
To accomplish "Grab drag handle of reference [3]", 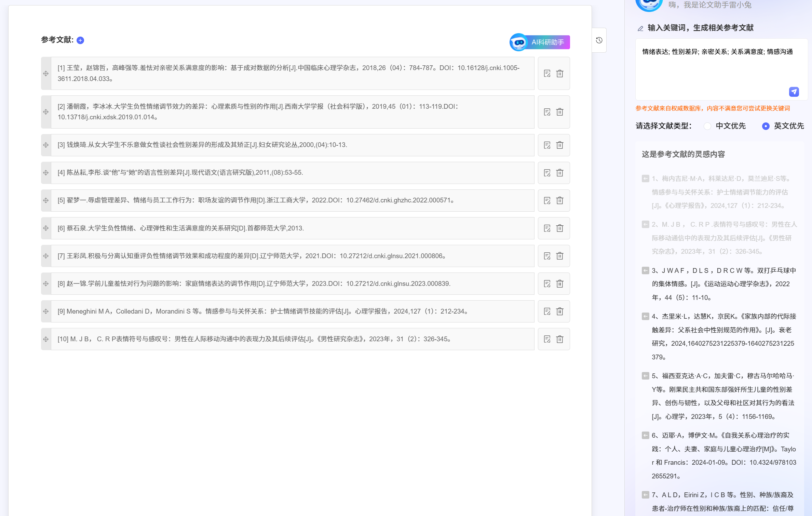I will [46, 145].
